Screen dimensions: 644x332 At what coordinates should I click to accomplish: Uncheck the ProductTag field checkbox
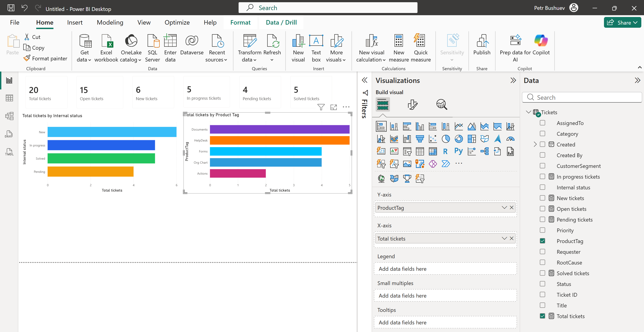[542, 241]
